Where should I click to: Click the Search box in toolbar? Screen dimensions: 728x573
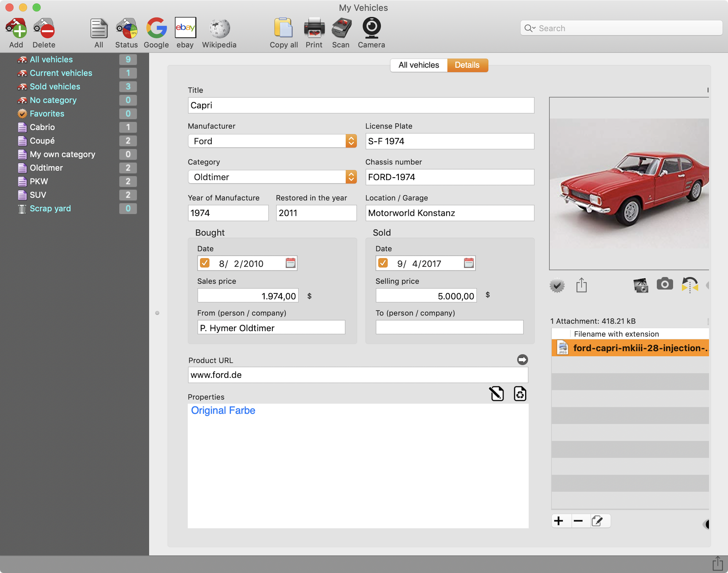(622, 28)
